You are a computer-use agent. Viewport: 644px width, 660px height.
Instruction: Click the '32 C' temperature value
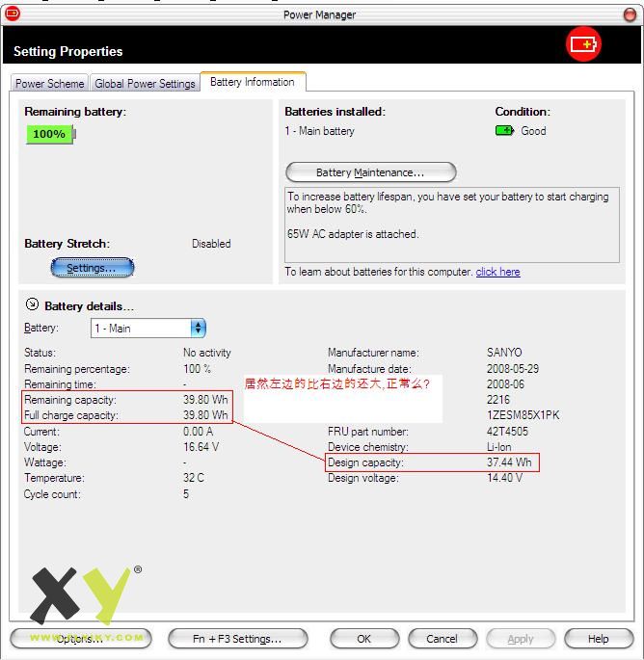(194, 478)
